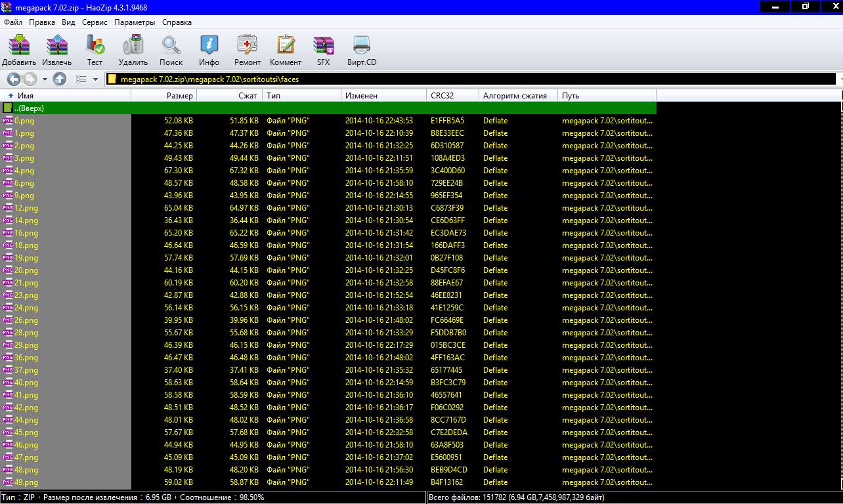
Task: Expand the navigation history dropdown arrow
Action: (x=45, y=79)
